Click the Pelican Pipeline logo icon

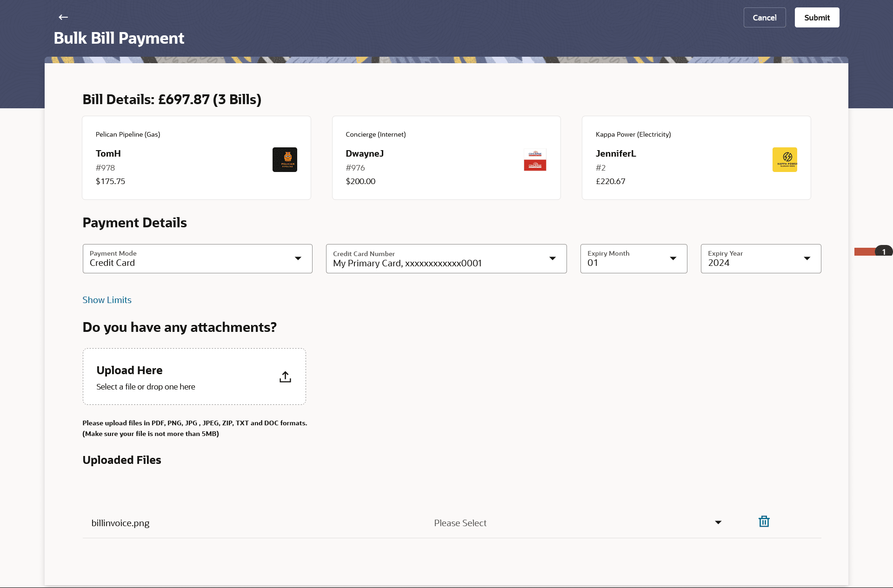pyautogui.click(x=285, y=159)
